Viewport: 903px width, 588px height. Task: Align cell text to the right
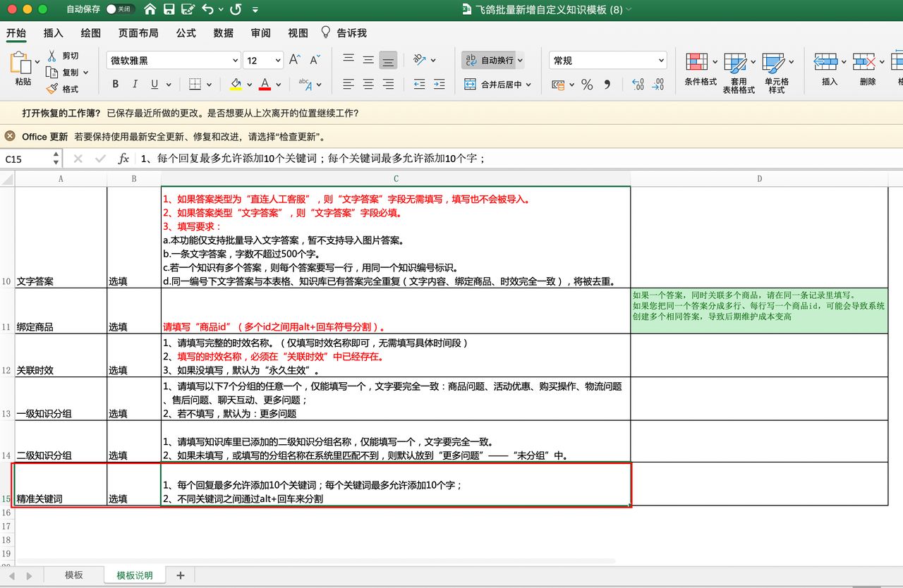click(x=387, y=85)
